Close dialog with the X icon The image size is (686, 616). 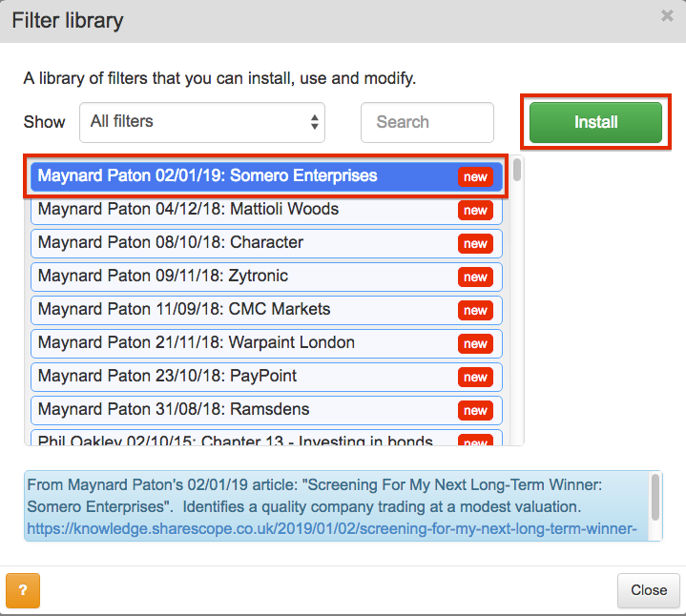(667, 16)
